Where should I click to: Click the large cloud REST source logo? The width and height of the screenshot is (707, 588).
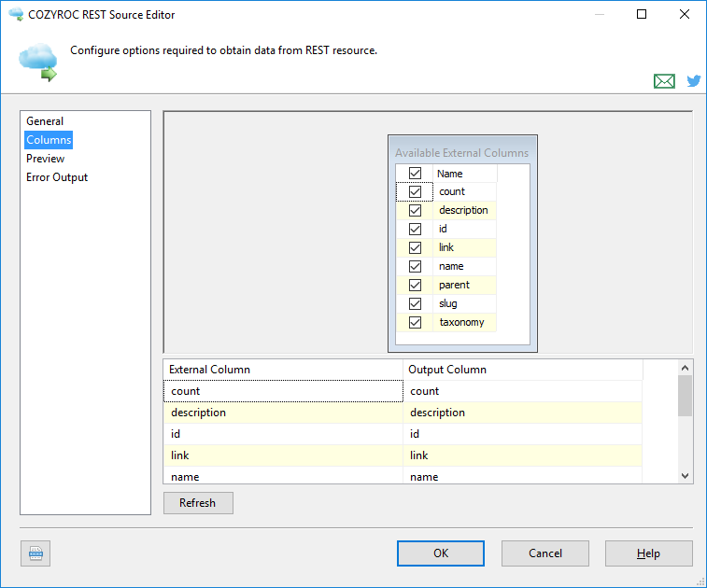[x=38, y=63]
